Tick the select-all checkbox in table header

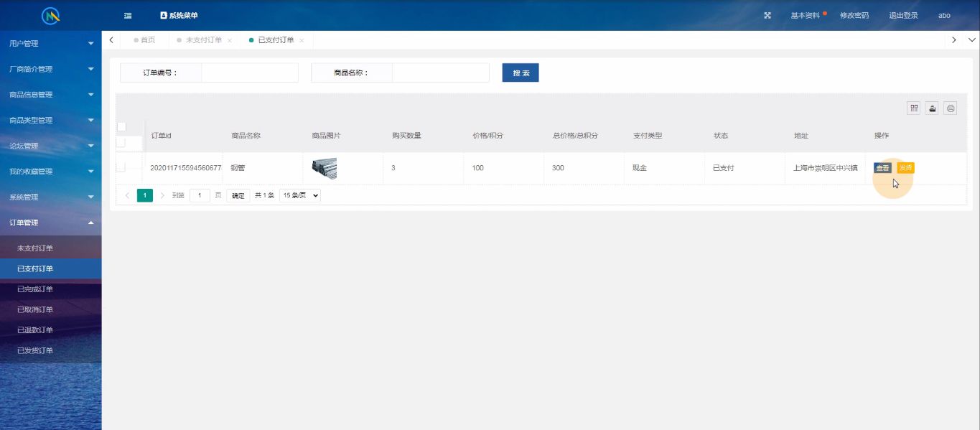121,126
